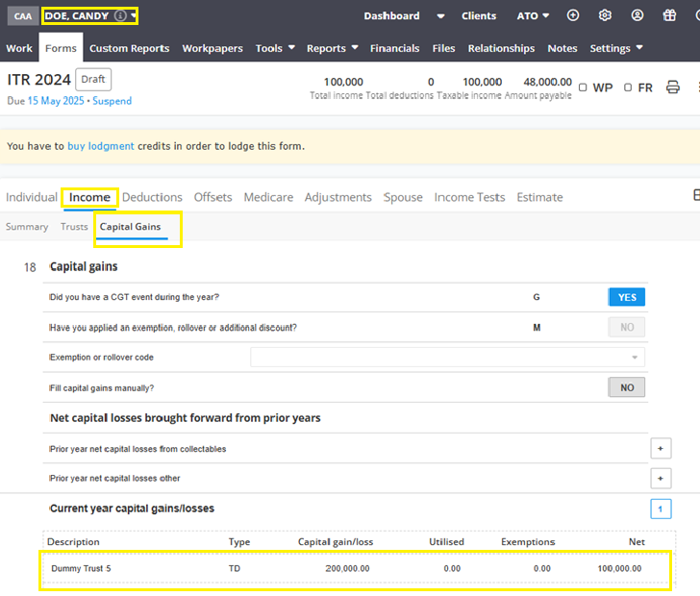Open the Relationships menu item

[501, 48]
